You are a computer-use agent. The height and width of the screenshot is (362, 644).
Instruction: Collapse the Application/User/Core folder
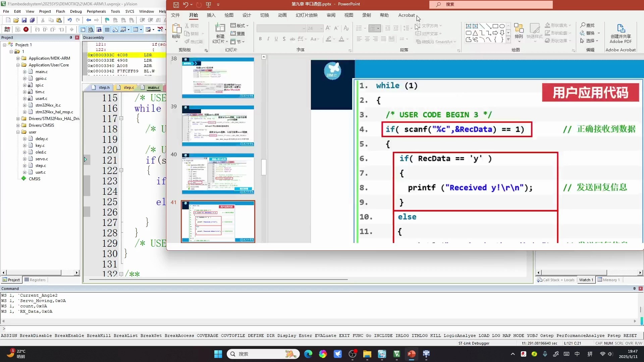[18, 65]
